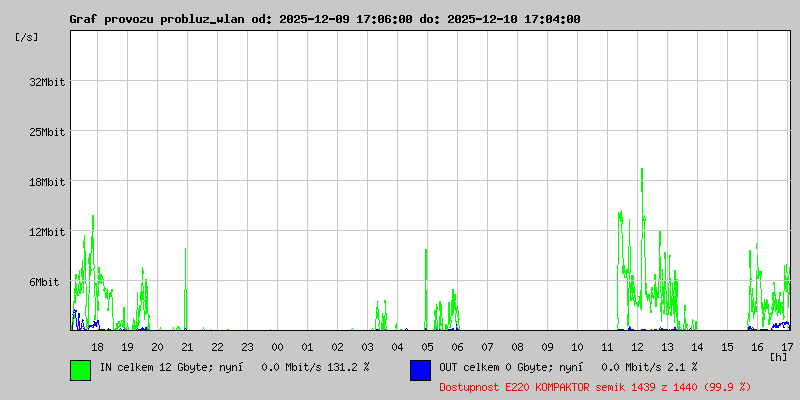
Task: Click hour label '21' on the x-axis
Action: pos(187,347)
